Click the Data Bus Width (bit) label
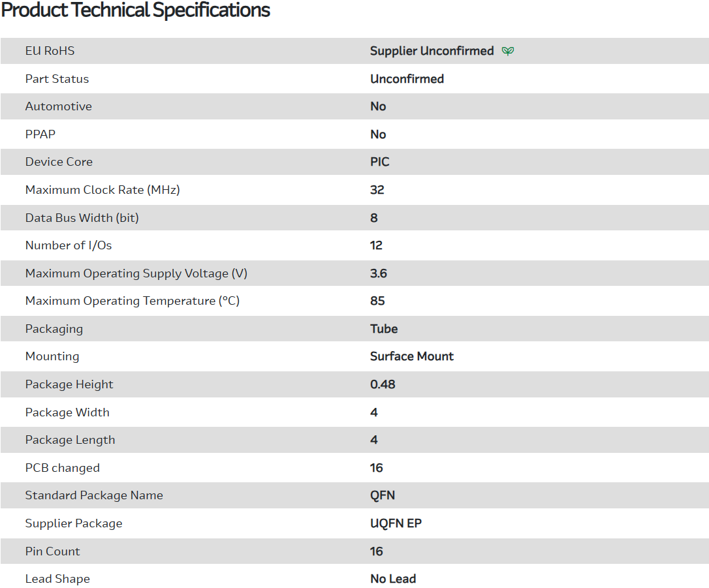709x588 pixels. coord(82,218)
